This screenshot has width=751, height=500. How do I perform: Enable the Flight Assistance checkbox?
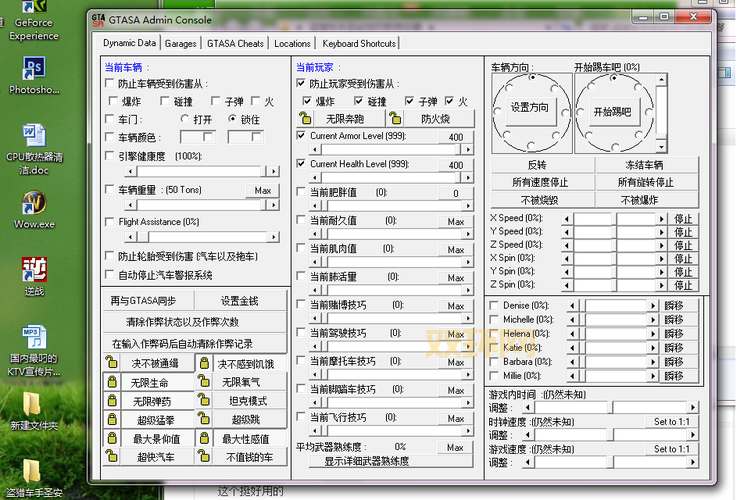coord(109,222)
